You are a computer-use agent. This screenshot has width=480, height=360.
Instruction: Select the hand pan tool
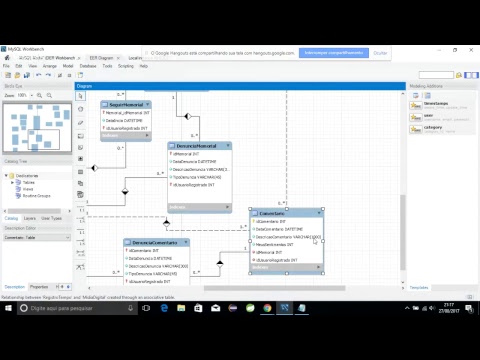(80, 109)
